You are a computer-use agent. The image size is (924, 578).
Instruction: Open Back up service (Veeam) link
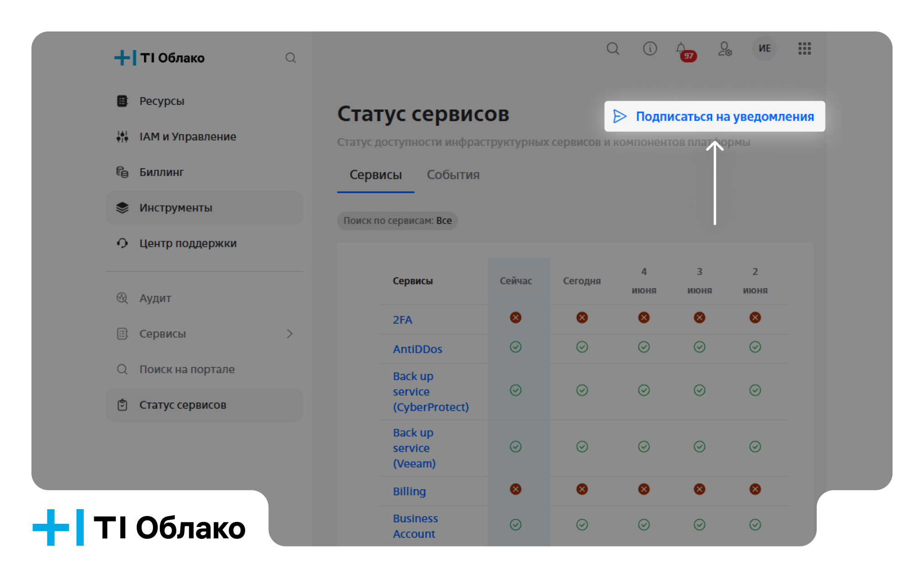click(x=414, y=448)
